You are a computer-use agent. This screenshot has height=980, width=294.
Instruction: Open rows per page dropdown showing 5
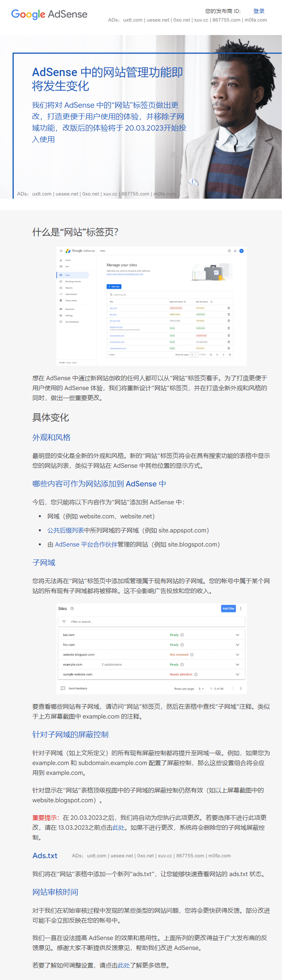[x=201, y=688]
